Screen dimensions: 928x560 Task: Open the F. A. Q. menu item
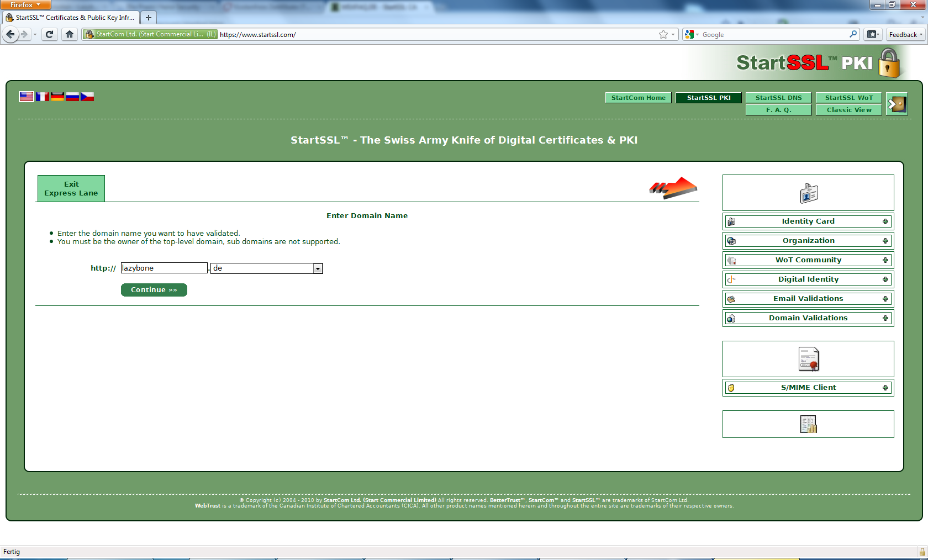[x=779, y=110]
